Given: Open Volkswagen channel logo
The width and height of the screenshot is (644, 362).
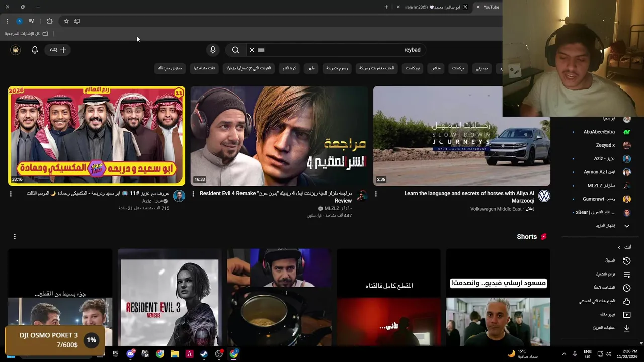Looking at the screenshot, I should coord(544,196).
